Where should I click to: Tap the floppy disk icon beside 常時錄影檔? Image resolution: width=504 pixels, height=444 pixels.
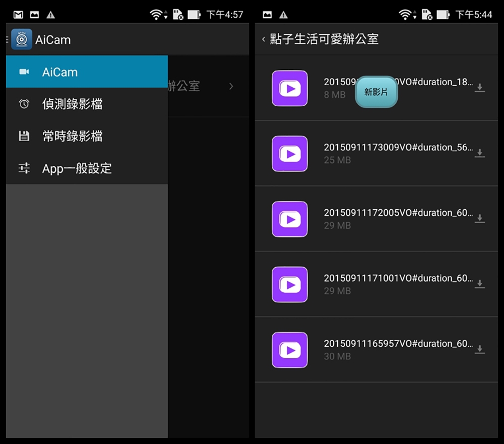click(x=24, y=136)
